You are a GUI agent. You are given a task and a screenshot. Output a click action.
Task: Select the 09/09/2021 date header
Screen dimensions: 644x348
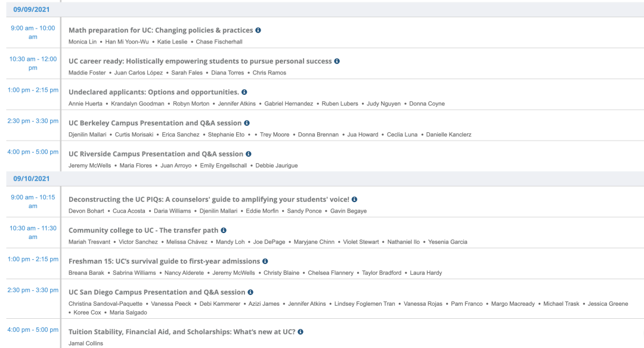point(31,10)
